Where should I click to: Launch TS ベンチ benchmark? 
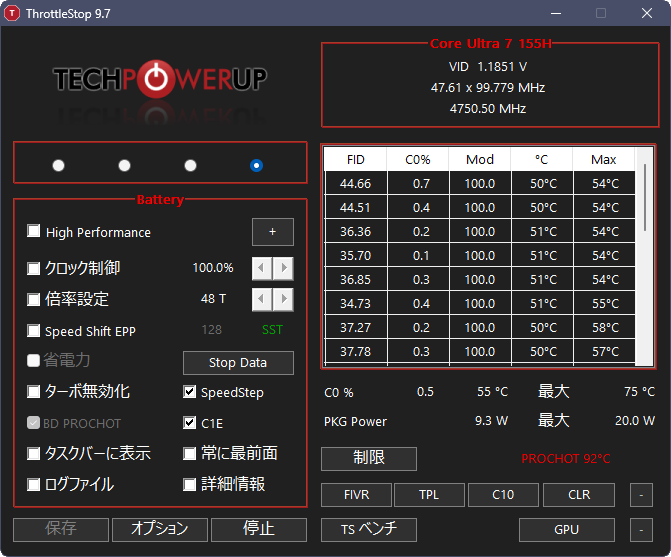368,530
